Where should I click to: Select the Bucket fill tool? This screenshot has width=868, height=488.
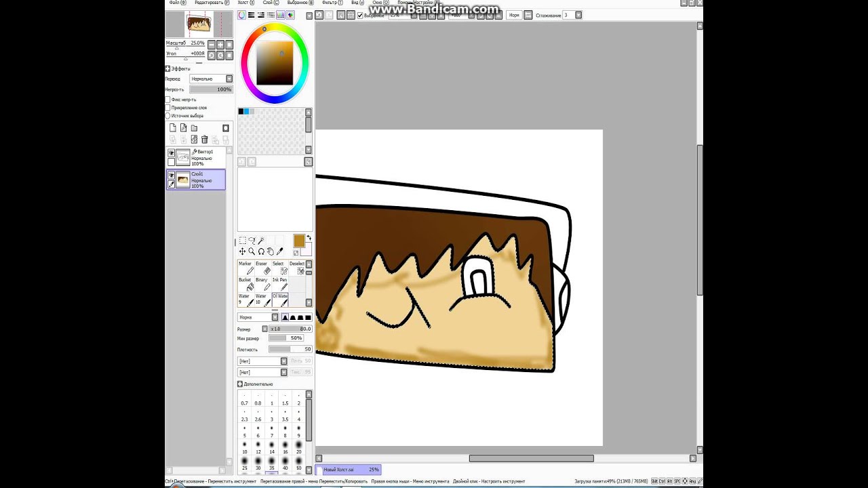pyautogui.click(x=245, y=284)
